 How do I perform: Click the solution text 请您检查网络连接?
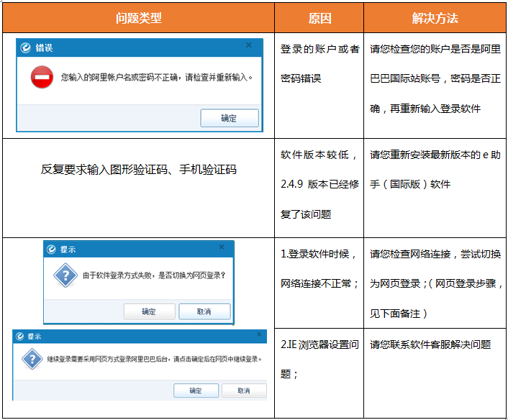(x=436, y=283)
